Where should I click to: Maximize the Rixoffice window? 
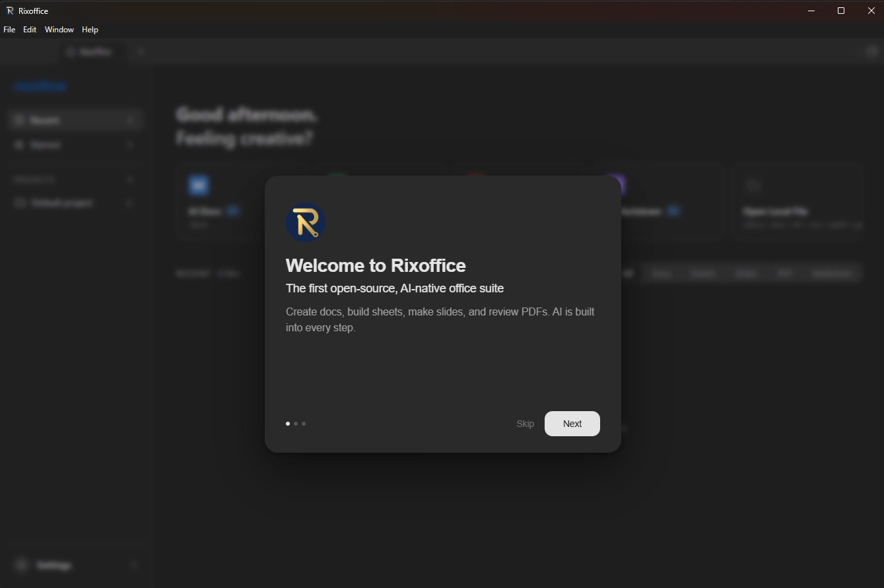pos(841,11)
